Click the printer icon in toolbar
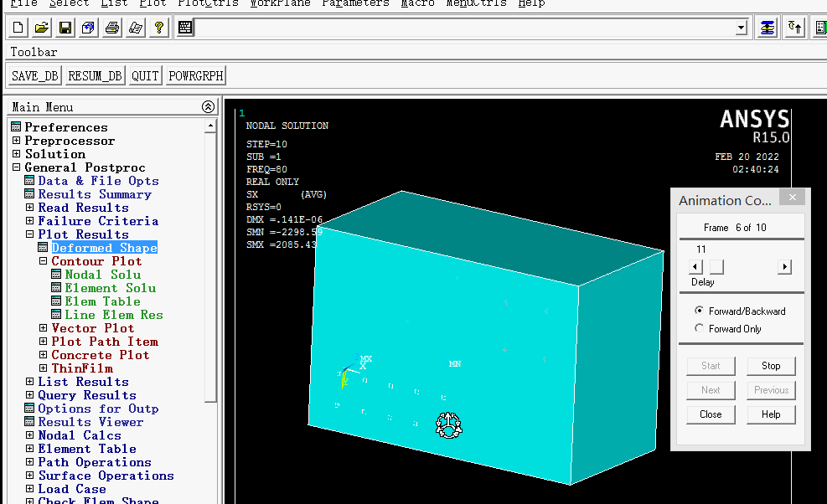Viewport: 827px width, 504px height. point(112,28)
